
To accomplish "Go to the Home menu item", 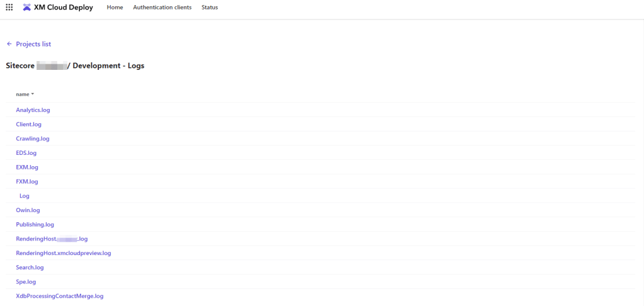I will (x=115, y=8).
